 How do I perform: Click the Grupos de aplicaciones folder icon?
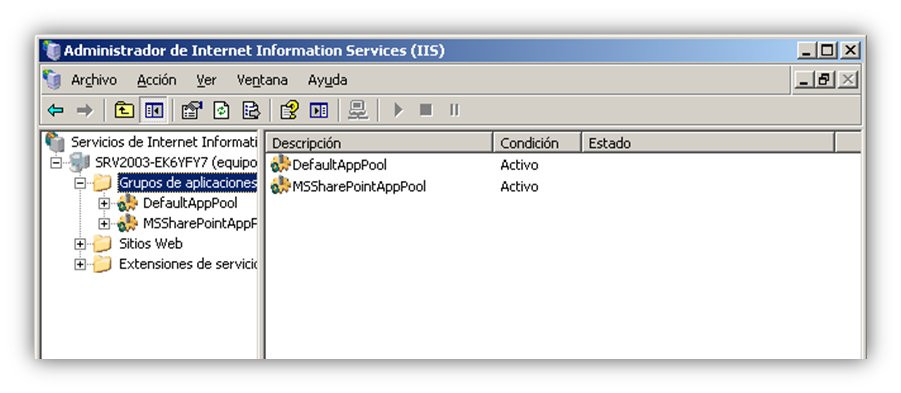point(102,183)
